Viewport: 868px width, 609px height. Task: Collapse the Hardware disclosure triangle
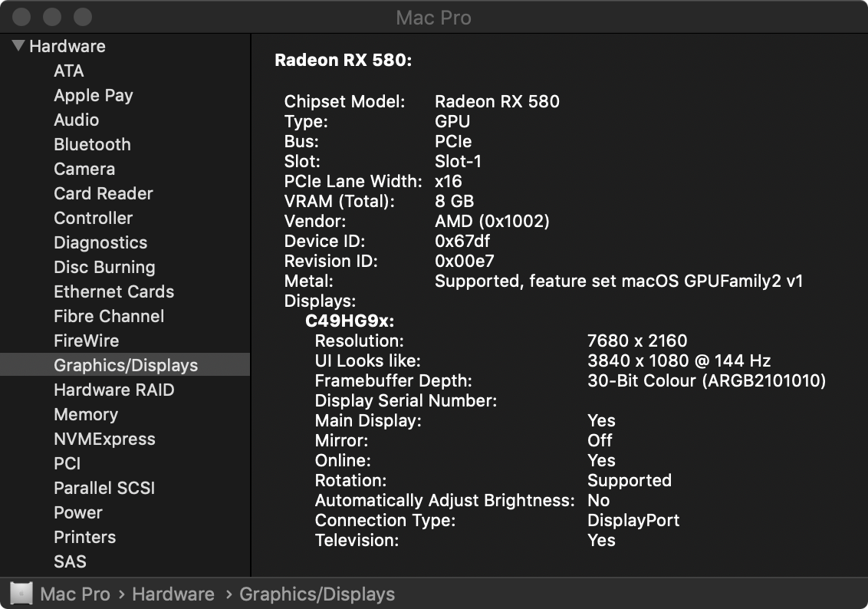click(x=18, y=46)
